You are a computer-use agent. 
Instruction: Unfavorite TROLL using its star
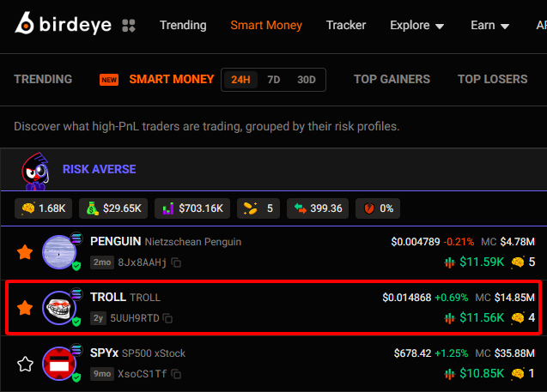tap(25, 308)
